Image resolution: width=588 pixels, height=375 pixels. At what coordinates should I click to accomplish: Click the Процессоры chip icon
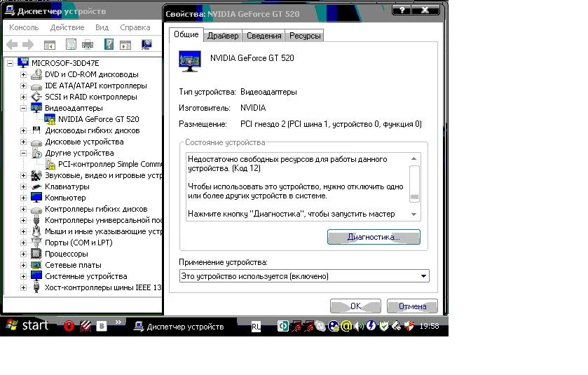coord(36,254)
